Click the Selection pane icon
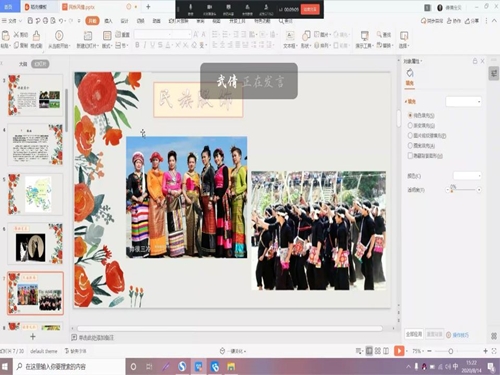Viewport: 500px width, 375px height. (x=404, y=35)
